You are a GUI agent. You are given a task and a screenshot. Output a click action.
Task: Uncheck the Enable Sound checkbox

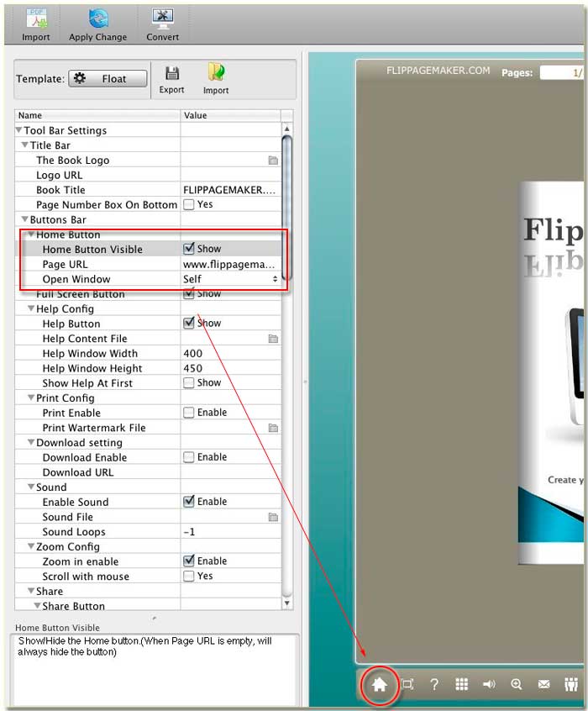189,502
